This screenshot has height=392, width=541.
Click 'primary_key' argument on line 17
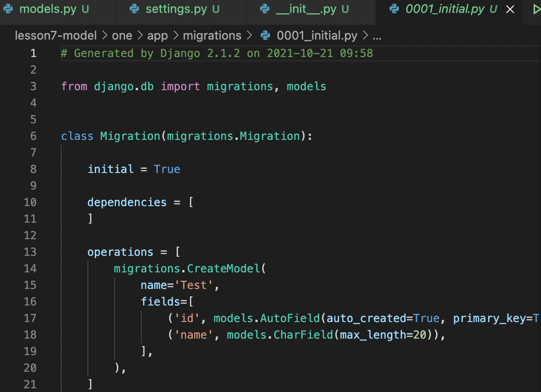(x=489, y=318)
